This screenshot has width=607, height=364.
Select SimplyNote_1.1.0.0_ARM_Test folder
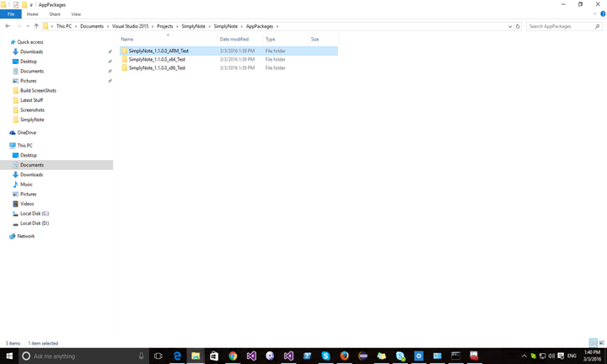click(228, 51)
